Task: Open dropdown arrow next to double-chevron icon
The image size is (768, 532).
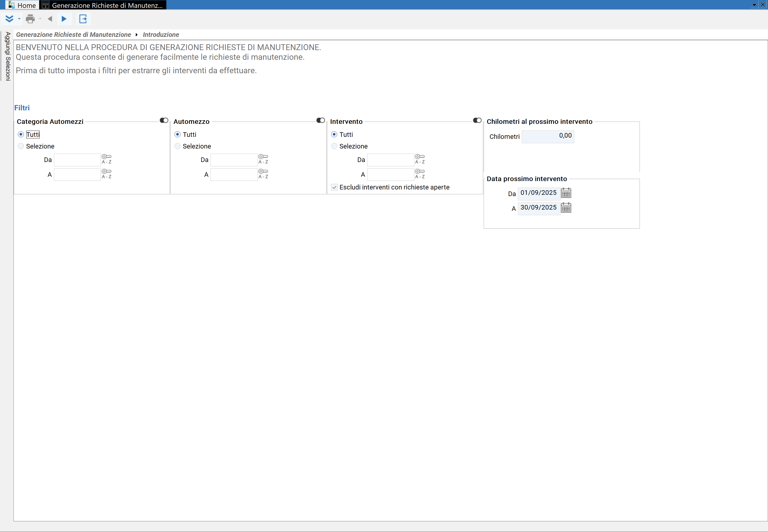Action: [x=19, y=19]
